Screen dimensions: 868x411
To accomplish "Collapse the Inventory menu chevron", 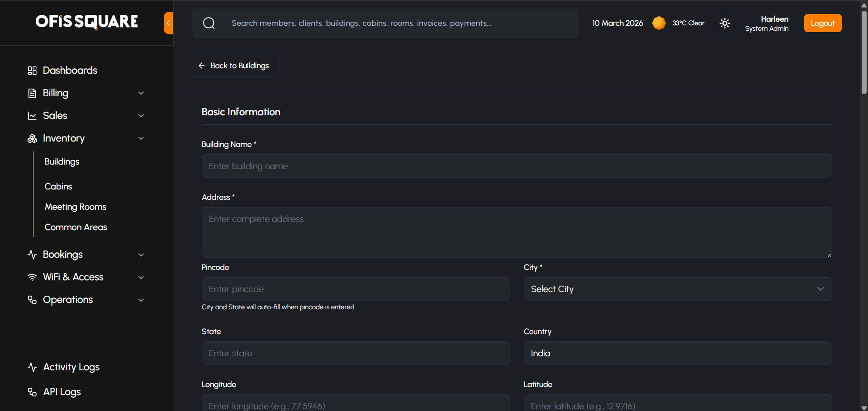I will coord(141,138).
